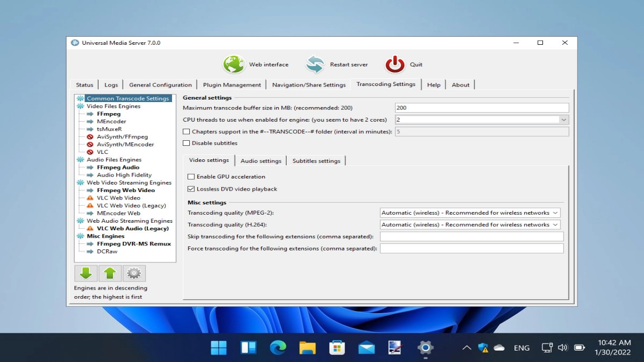The image size is (644, 362).
Task: Open the Web interface globe icon
Action: click(x=234, y=64)
